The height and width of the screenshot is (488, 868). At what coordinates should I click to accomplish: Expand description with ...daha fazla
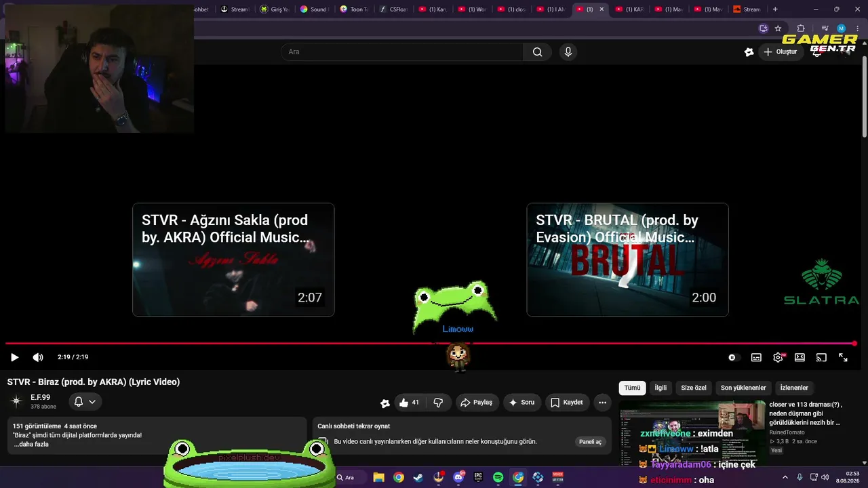(31, 445)
